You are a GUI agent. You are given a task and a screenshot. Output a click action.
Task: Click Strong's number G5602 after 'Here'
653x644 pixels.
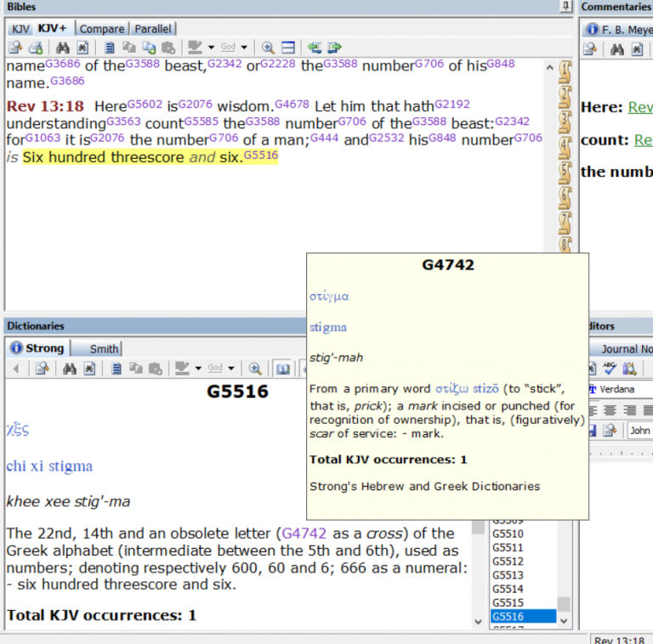145,104
